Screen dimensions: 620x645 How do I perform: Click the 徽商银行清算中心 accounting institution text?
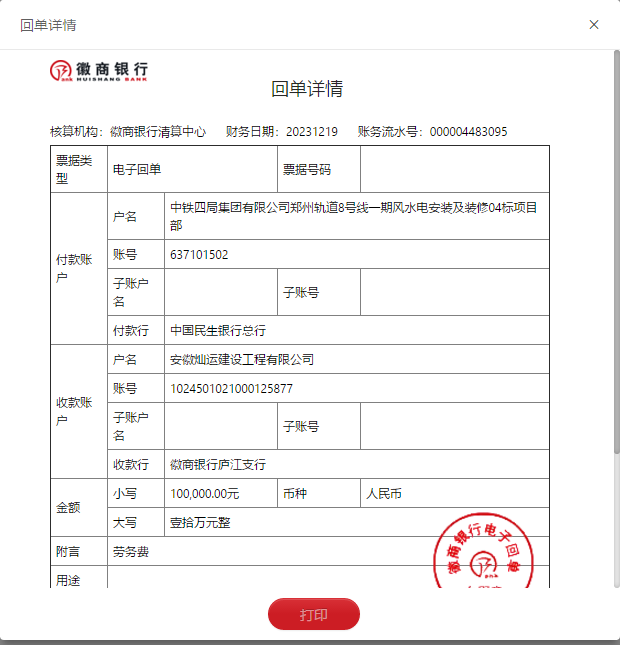tap(158, 132)
